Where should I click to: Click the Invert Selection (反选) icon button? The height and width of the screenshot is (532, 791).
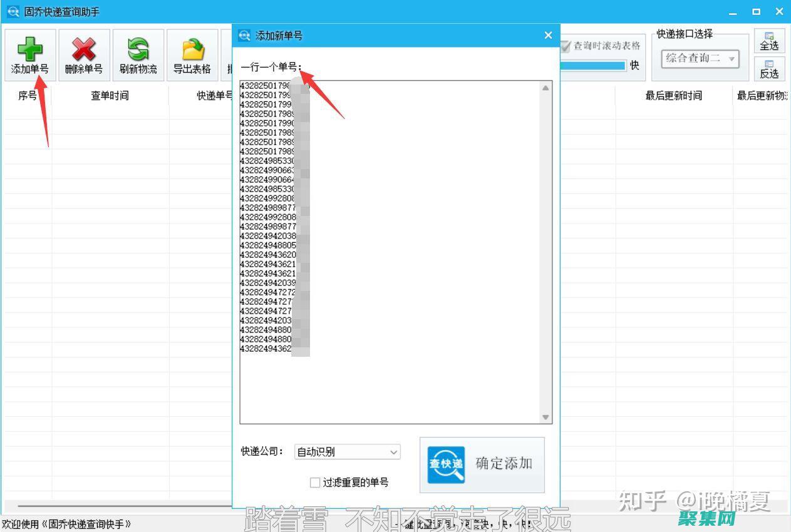coord(769,69)
